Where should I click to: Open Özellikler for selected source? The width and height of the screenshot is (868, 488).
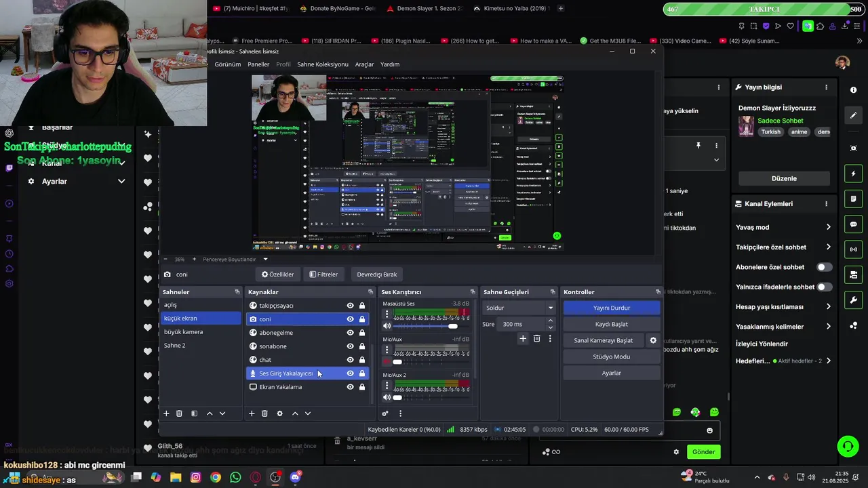277,274
